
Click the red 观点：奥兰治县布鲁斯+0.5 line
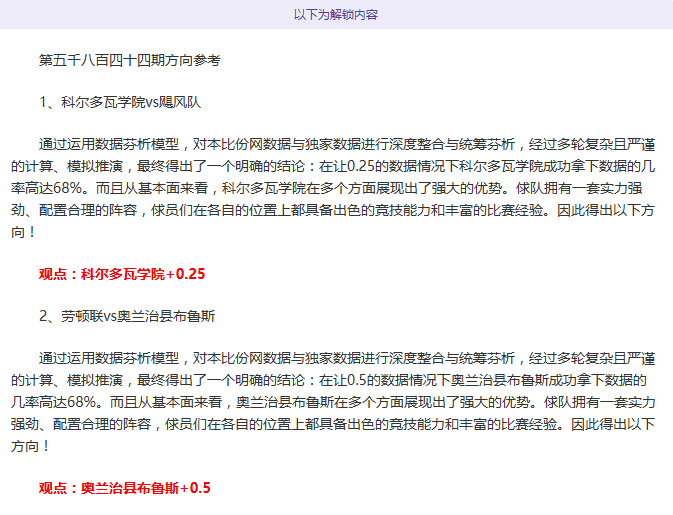[124, 488]
